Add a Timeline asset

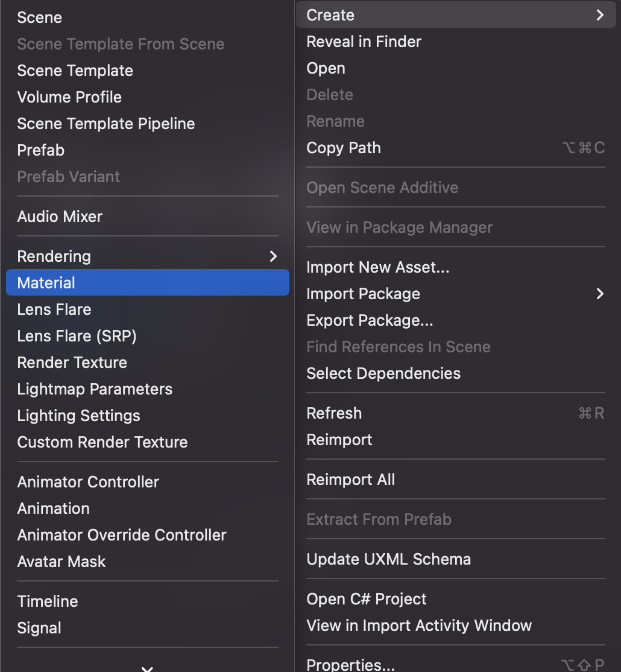tap(48, 601)
